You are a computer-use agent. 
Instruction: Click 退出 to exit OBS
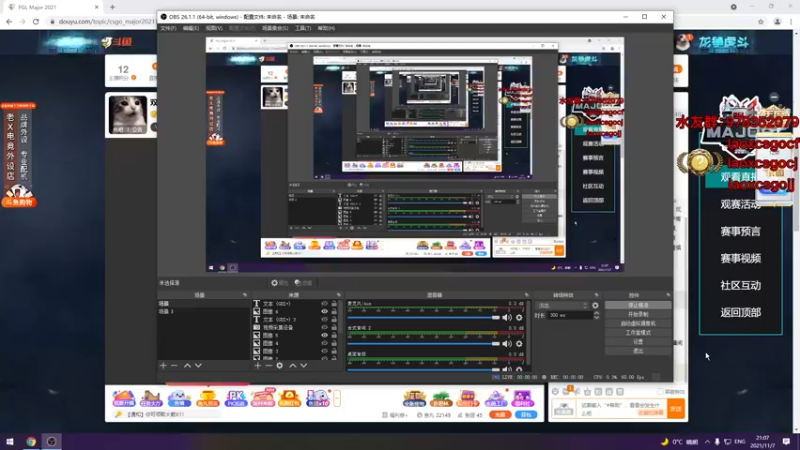coord(638,351)
